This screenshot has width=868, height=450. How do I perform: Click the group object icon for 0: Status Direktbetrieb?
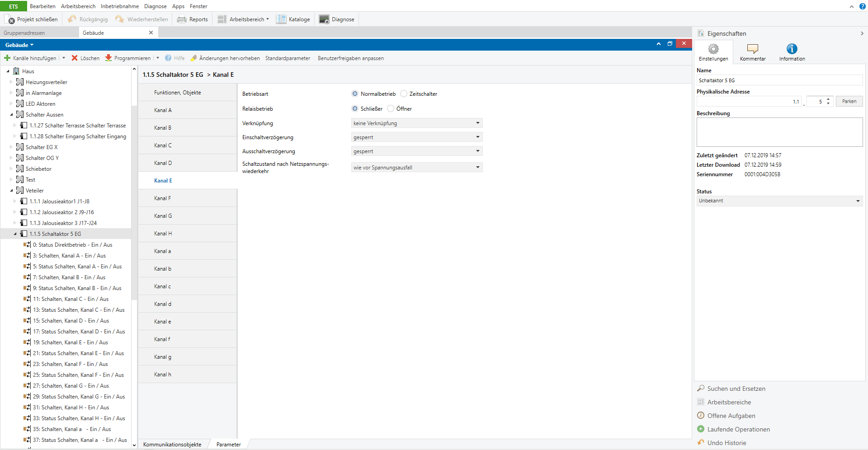[27, 245]
